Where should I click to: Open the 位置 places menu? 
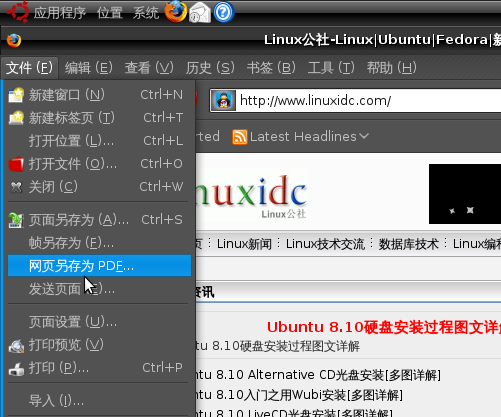coord(110,13)
